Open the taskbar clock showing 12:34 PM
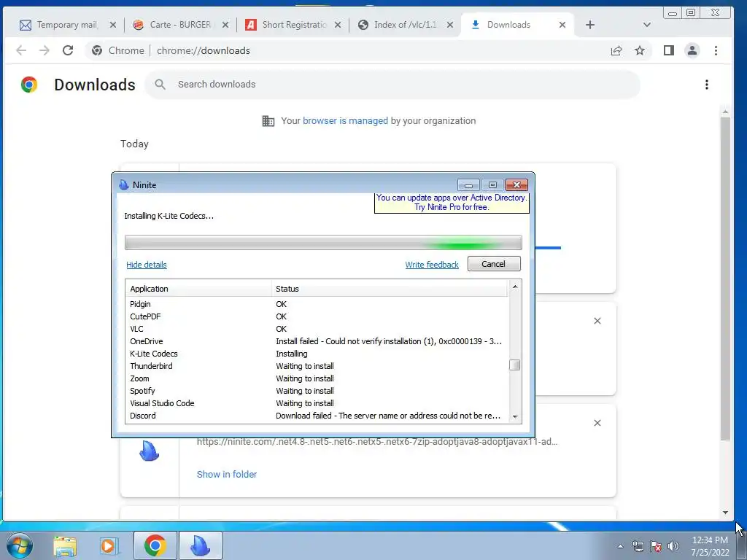This screenshot has width=747, height=560. [x=710, y=546]
